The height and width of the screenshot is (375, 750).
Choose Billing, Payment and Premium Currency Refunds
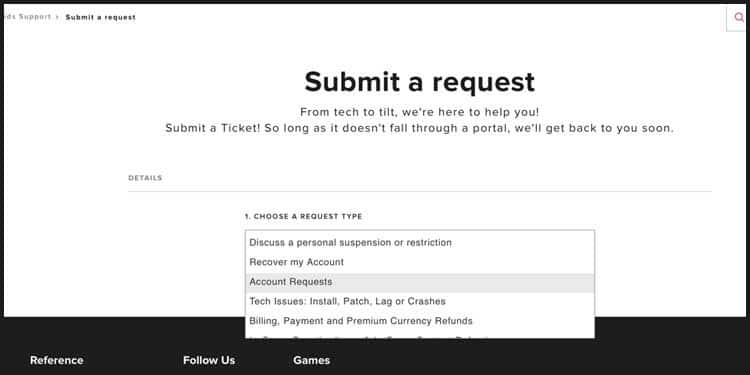tap(420, 321)
